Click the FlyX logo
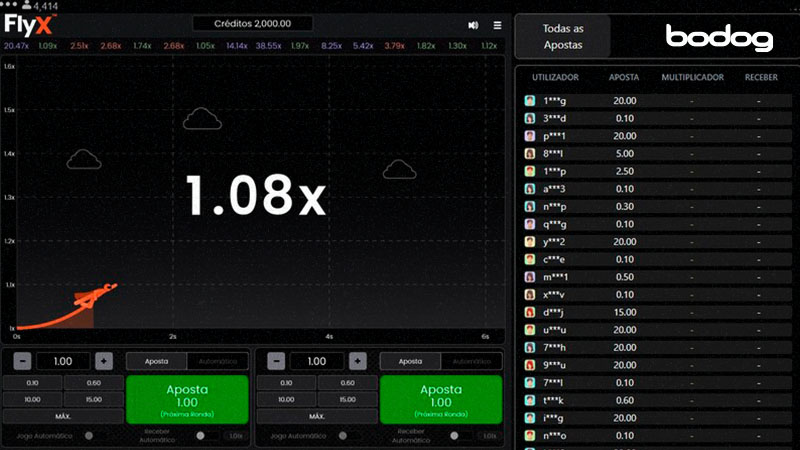Image resolution: width=800 pixels, height=450 pixels. 30,24
